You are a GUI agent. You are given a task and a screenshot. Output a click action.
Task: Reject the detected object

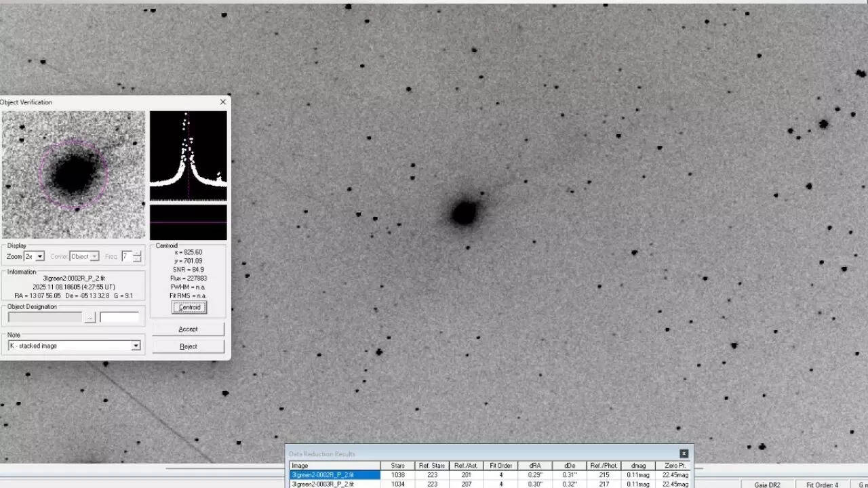188,346
